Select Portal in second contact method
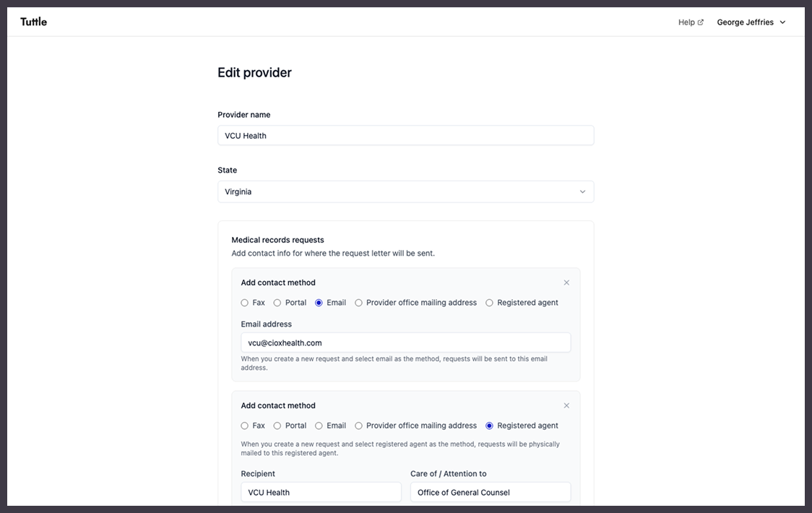 pyautogui.click(x=277, y=426)
